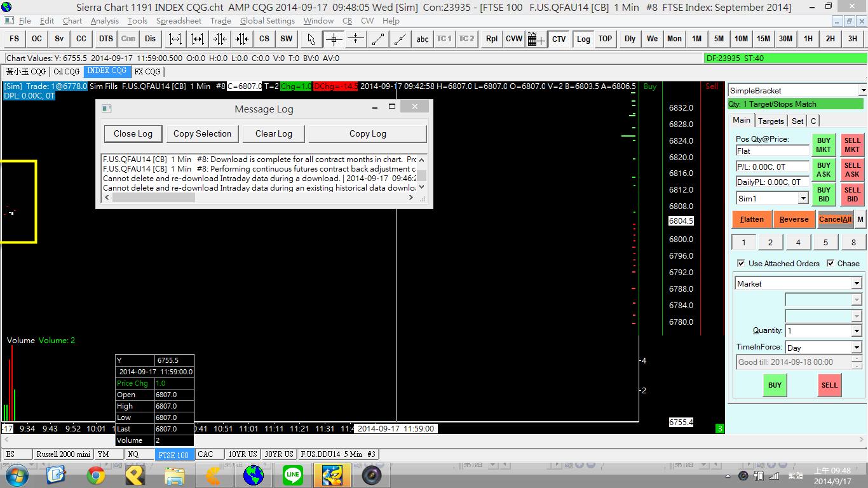Click the CancelAll orders button
868x488 pixels.
tap(835, 219)
